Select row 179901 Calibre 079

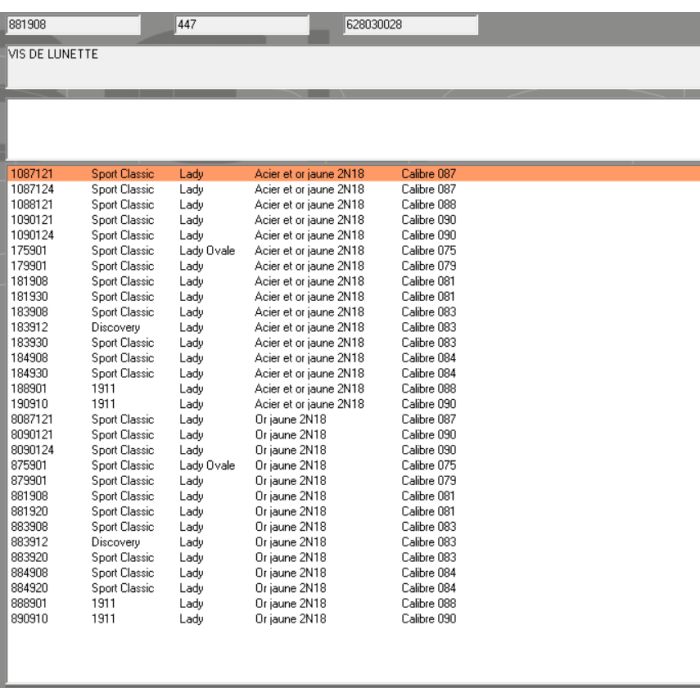354,266
